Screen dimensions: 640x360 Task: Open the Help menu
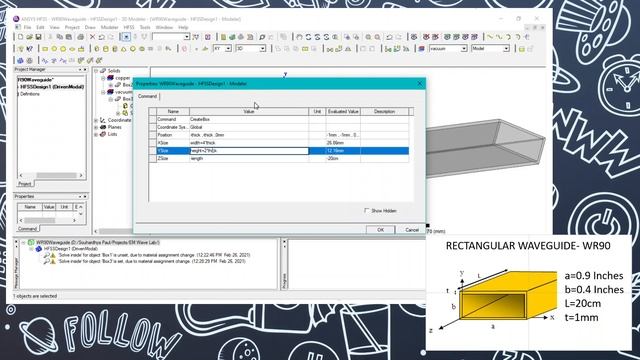coord(183,27)
